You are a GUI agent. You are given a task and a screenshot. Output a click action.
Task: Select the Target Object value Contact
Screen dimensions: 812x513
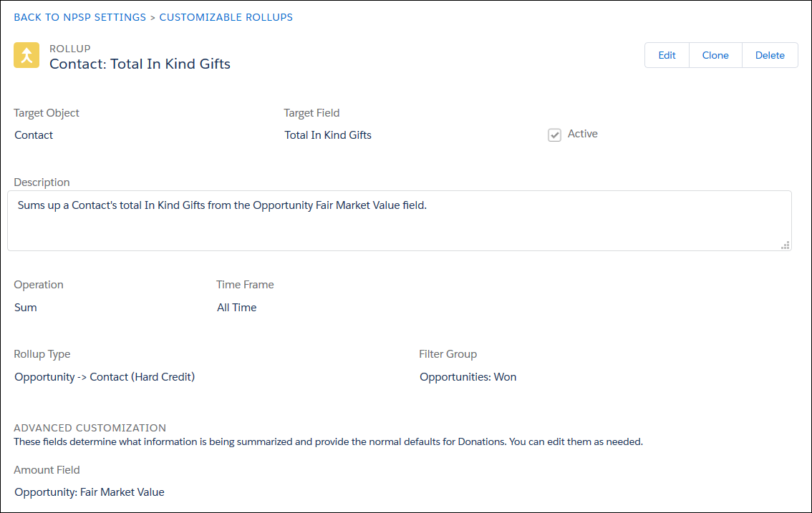click(x=34, y=135)
